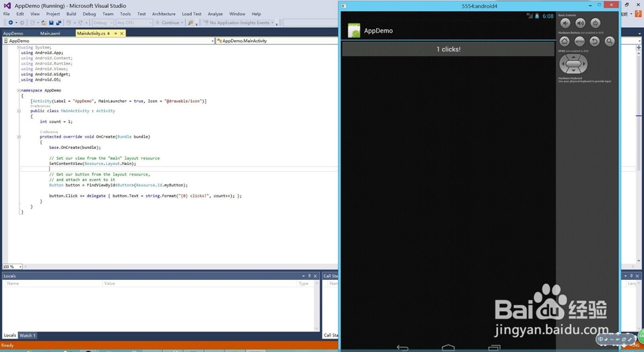
Task: Collapse the namespace AppDemo code block
Action: click(x=19, y=90)
